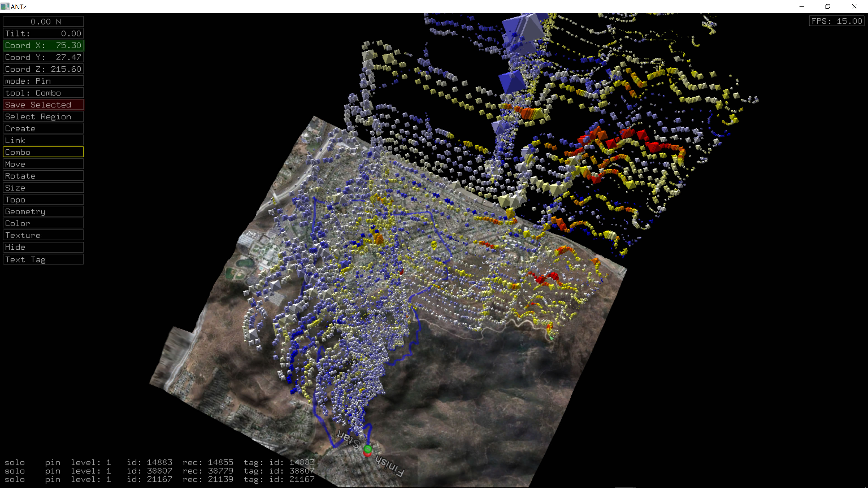This screenshot has height=488, width=868.
Task: Activate the highlighted Combo tool
Action: pyautogui.click(x=43, y=152)
